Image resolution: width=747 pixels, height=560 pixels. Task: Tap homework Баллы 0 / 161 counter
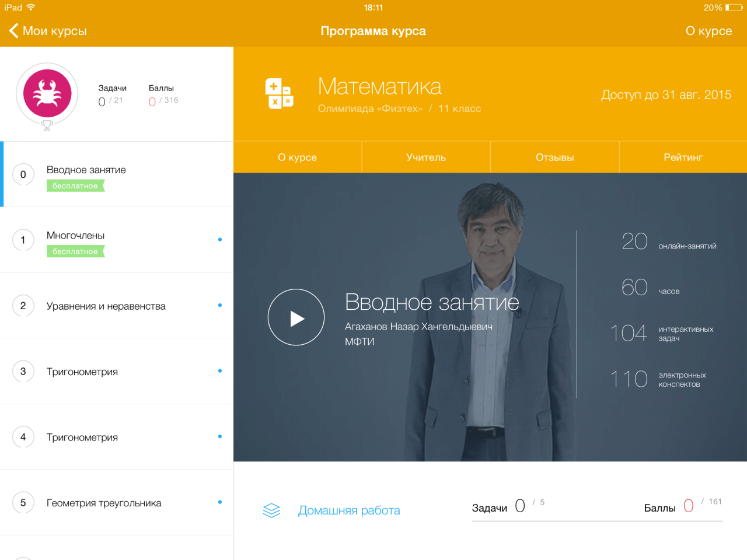683,506
